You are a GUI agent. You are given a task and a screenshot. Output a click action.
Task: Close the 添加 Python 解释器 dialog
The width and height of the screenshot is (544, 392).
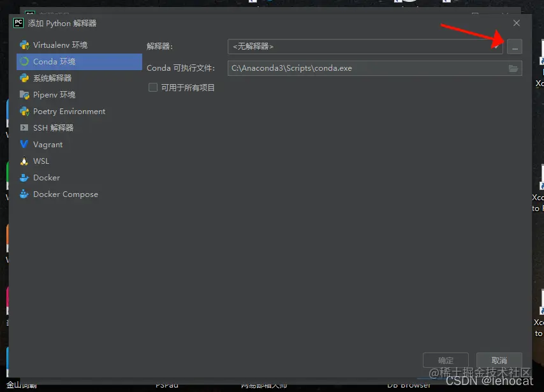pos(516,23)
